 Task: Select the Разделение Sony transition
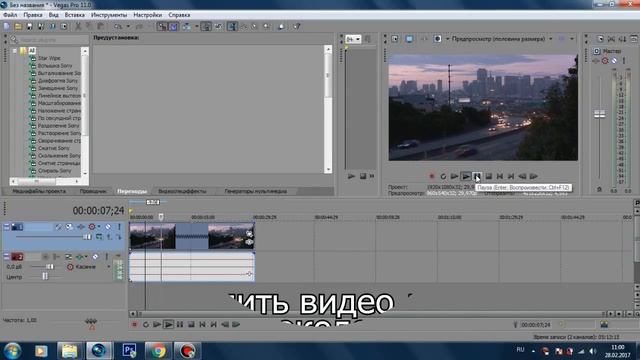click(58, 126)
